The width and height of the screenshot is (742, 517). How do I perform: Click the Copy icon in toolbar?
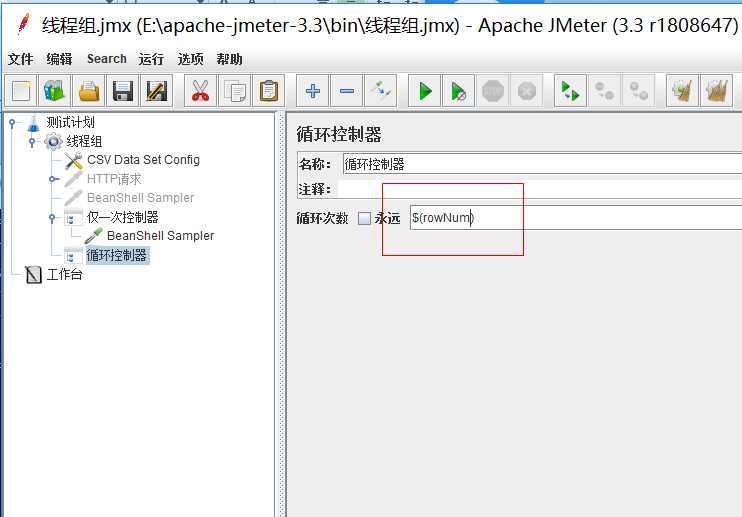(x=235, y=91)
